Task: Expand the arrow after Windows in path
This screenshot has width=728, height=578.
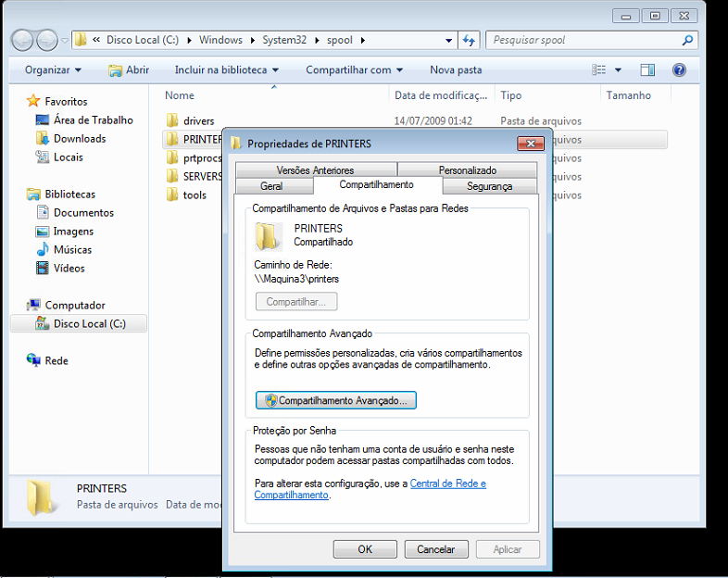Action: click(253, 41)
